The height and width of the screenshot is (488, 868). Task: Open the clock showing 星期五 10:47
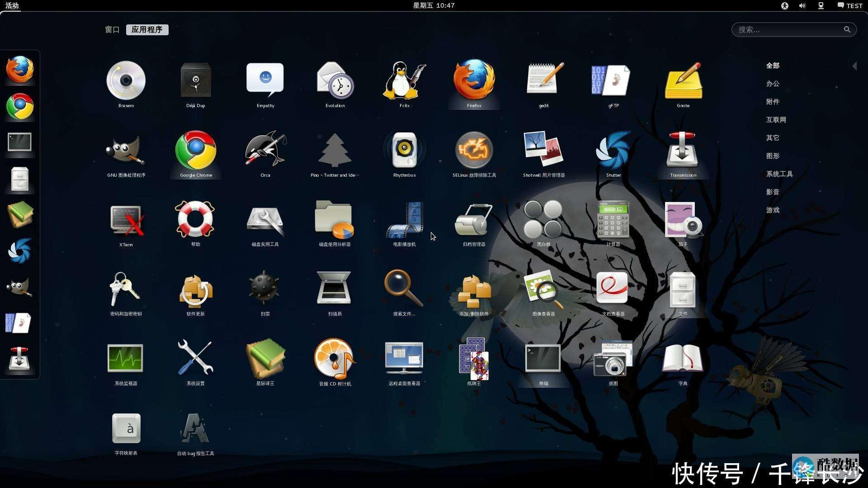[x=434, y=5]
